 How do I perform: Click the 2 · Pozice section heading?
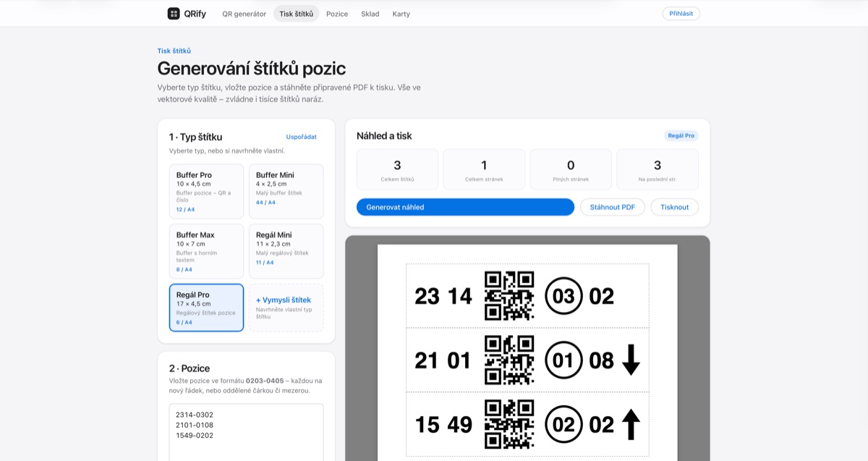[190, 368]
